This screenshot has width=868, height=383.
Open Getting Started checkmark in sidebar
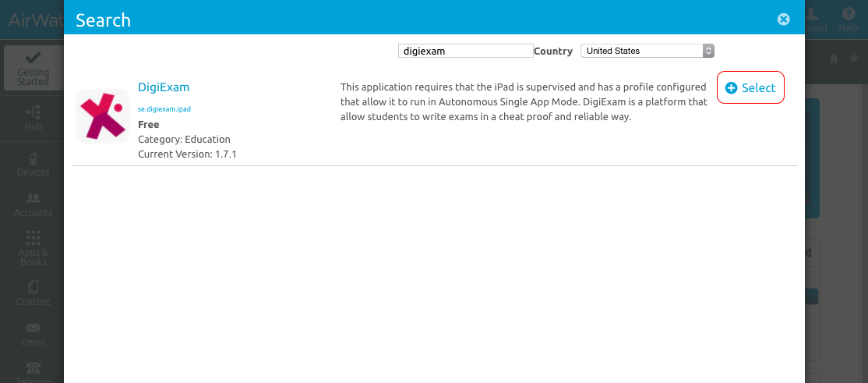(33, 57)
